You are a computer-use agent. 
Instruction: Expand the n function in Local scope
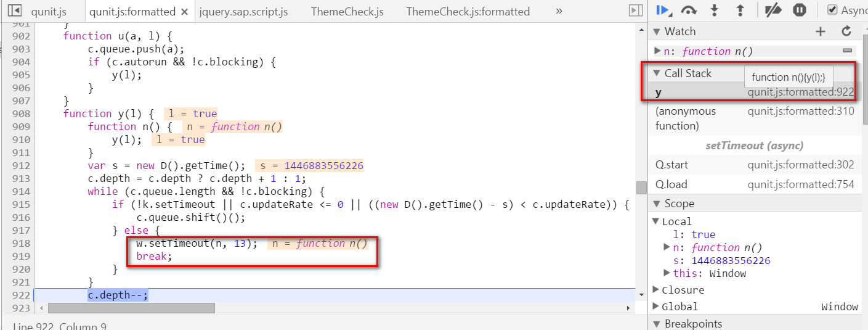click(x=667, y=247)
